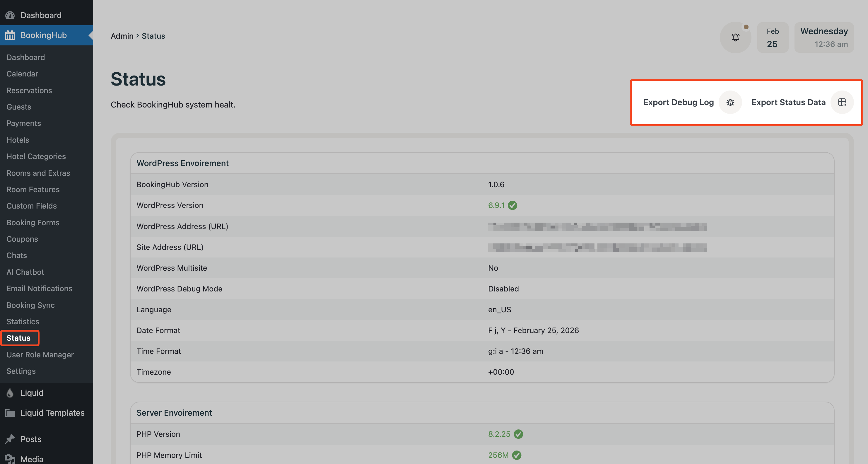Click the notification bell icon
The image size is (868, 464).
(x=735, y=37)
